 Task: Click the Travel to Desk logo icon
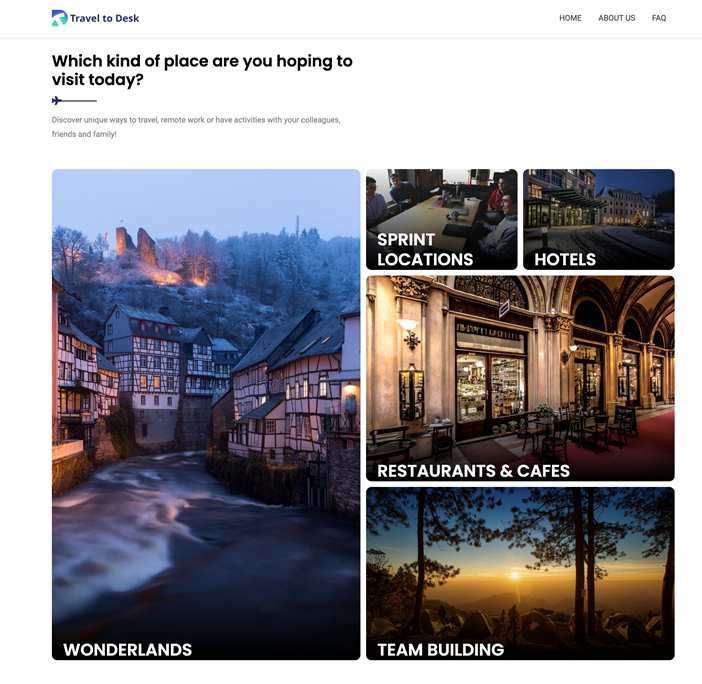click(60, 18)
